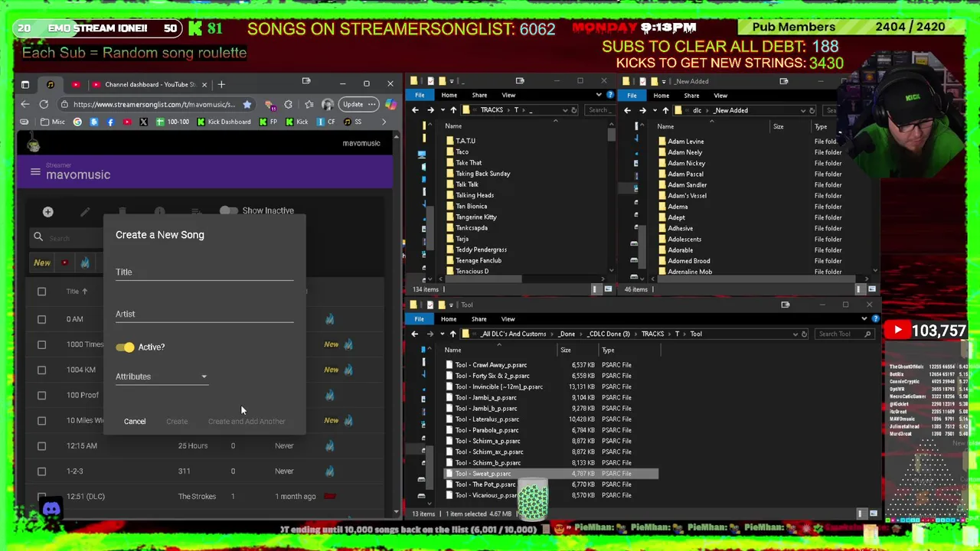Switch to details view in Tool explorer status bar
Viewport: 980px width, 551px height.
pos(861,514)
